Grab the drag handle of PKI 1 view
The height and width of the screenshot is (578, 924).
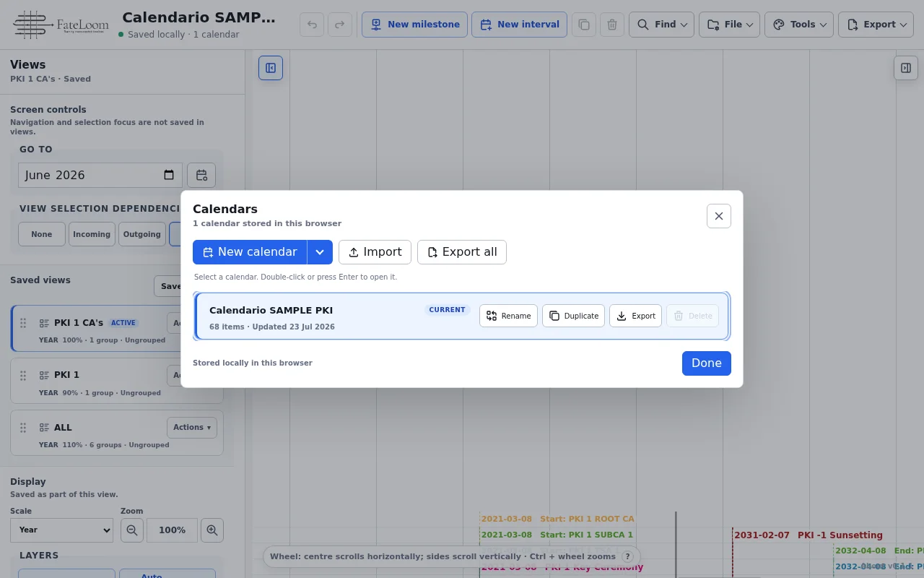click(23, 375)
